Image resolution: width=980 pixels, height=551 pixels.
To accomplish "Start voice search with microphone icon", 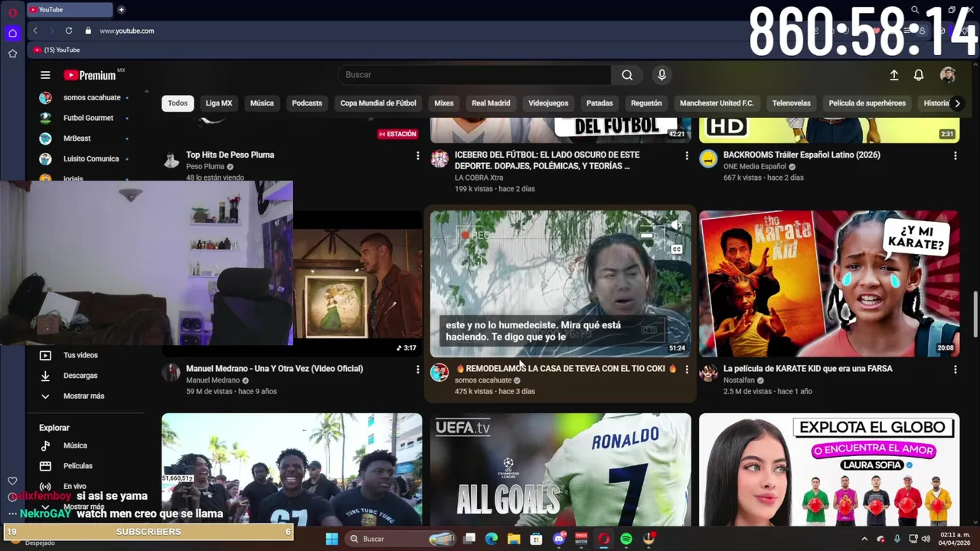I will click(x=661, y=75).
